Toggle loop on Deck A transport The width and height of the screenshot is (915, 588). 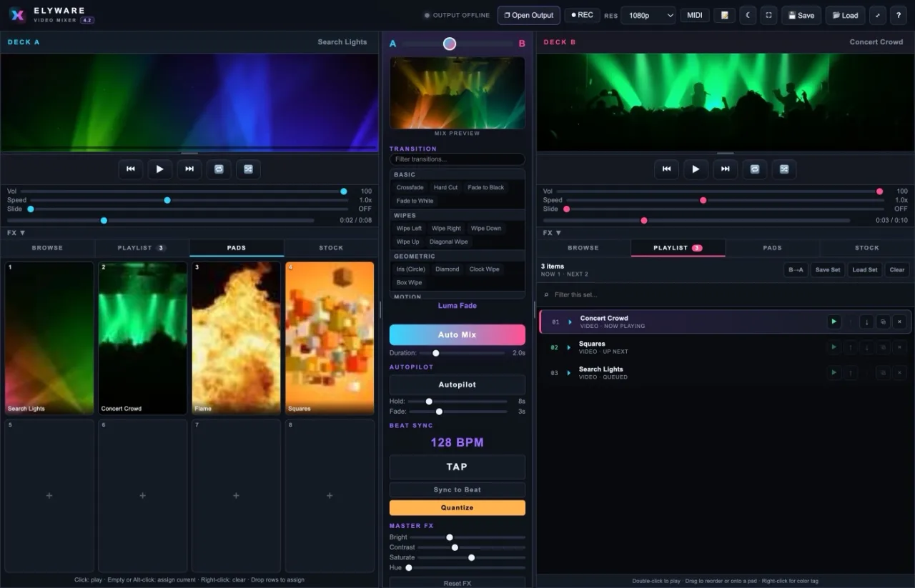click(219, 169)
